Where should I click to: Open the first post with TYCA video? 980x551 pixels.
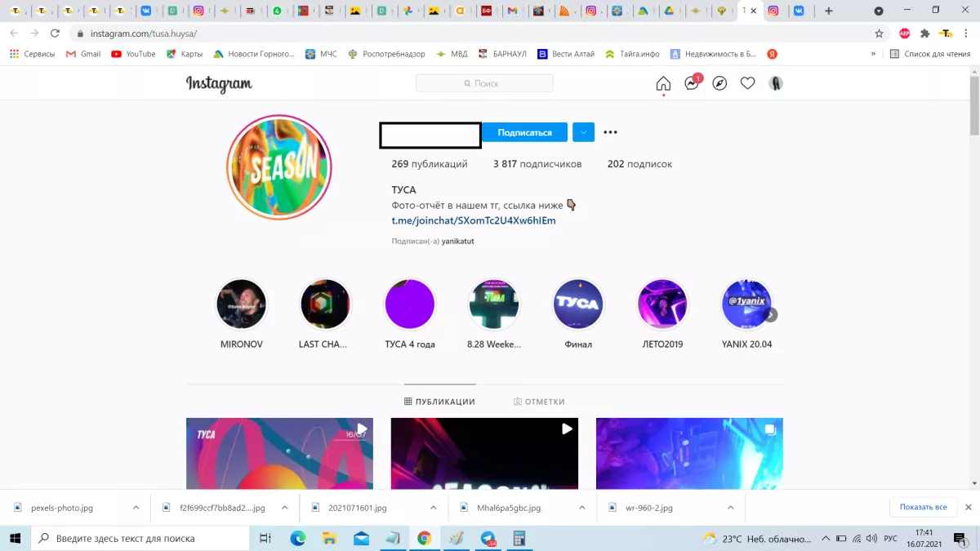(279, 454)
